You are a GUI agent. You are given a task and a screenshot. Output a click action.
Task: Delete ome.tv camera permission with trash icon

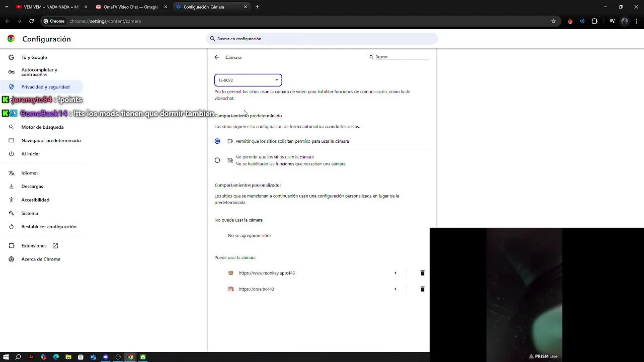423,289
